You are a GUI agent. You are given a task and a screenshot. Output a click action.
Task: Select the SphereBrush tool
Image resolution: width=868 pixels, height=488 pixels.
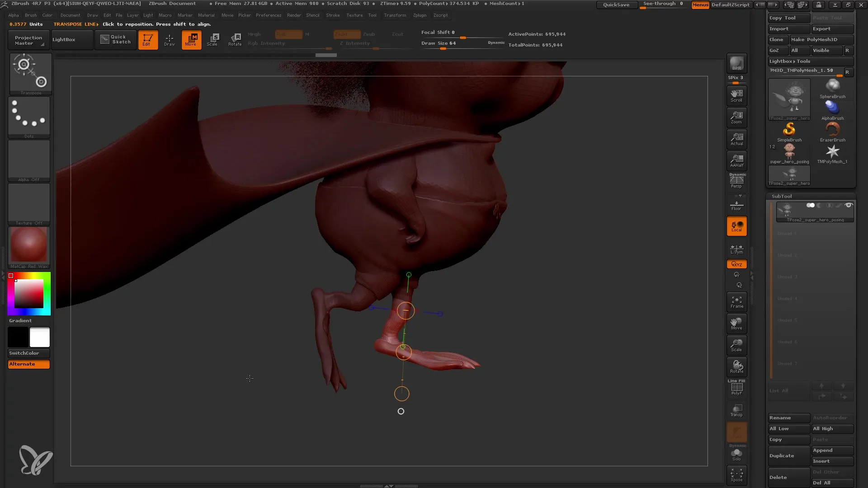click(832, 89)
